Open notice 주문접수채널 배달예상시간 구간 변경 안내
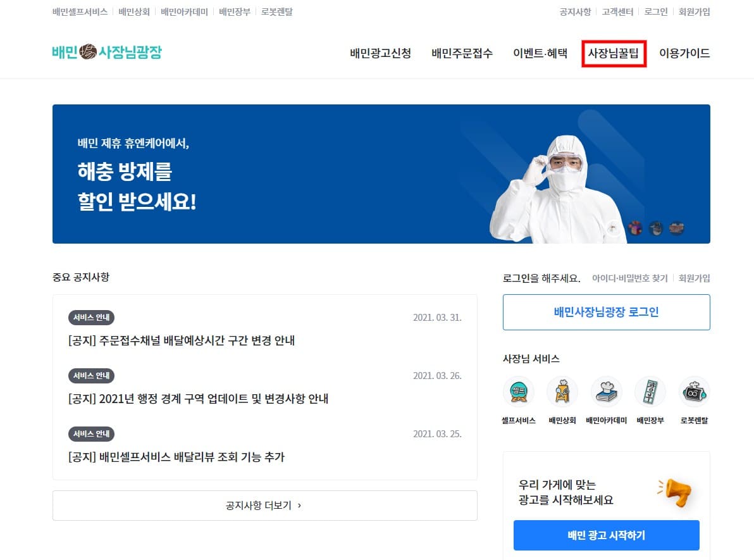The image size is (754, 560). click(182, 340)
